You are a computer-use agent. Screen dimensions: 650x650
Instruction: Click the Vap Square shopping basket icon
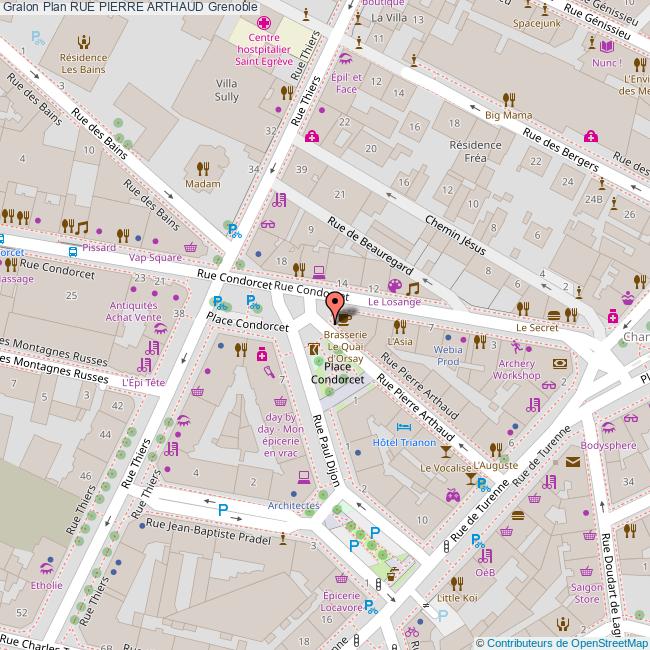[190, 247]
